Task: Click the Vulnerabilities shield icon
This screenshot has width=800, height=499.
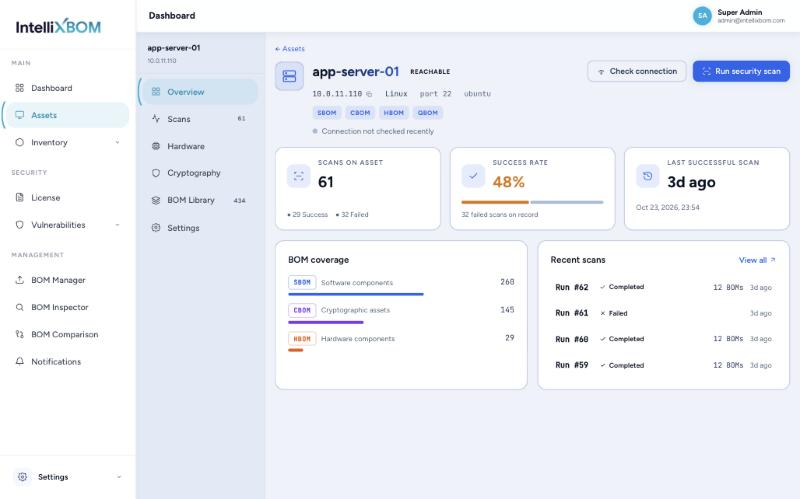Action: pyautogui.click(x=19, y=224)
